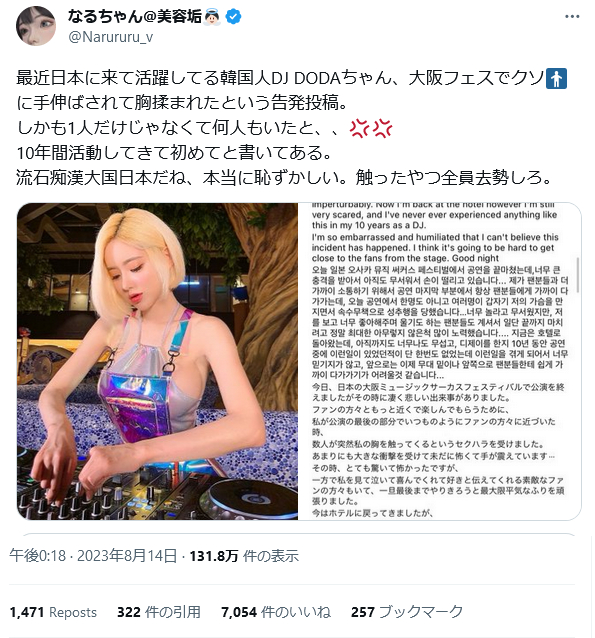This screenshot has width=595, height=638.
Task: Click the blue verified badge
Action: [233, 17]
